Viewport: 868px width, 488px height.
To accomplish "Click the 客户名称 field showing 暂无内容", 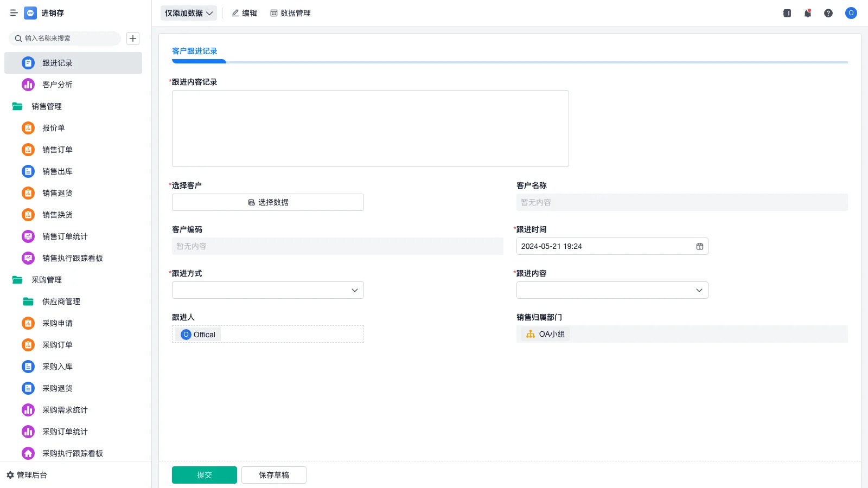I will 682,202.
